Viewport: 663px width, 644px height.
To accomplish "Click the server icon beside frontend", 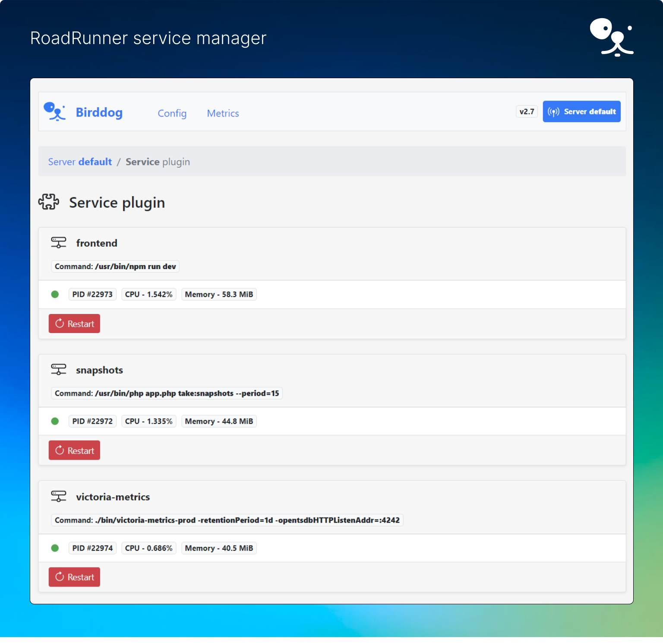I will click(58, 242).
